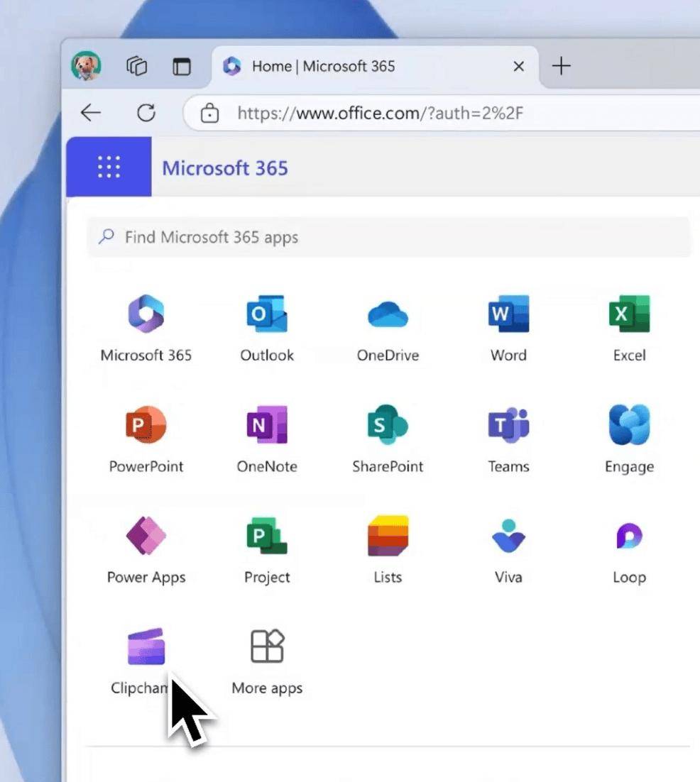Open the SharePoint app

coord(388,439)
